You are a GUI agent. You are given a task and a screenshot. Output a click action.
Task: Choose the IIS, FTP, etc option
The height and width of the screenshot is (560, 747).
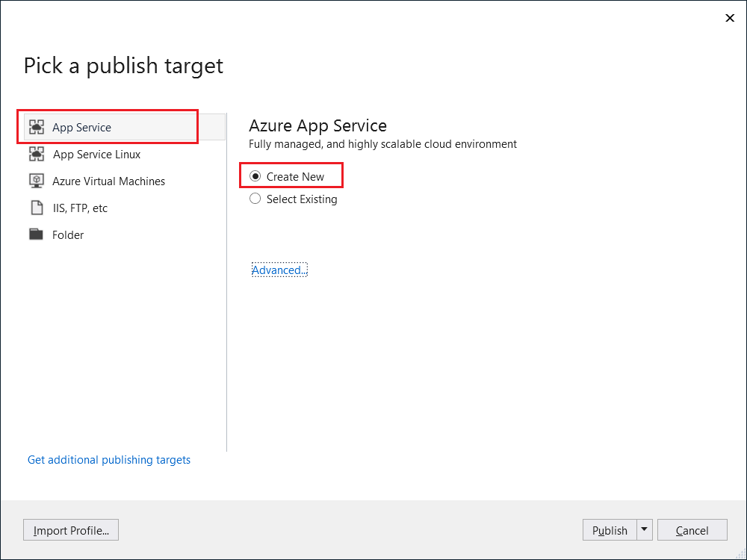(x=80, y=208)
